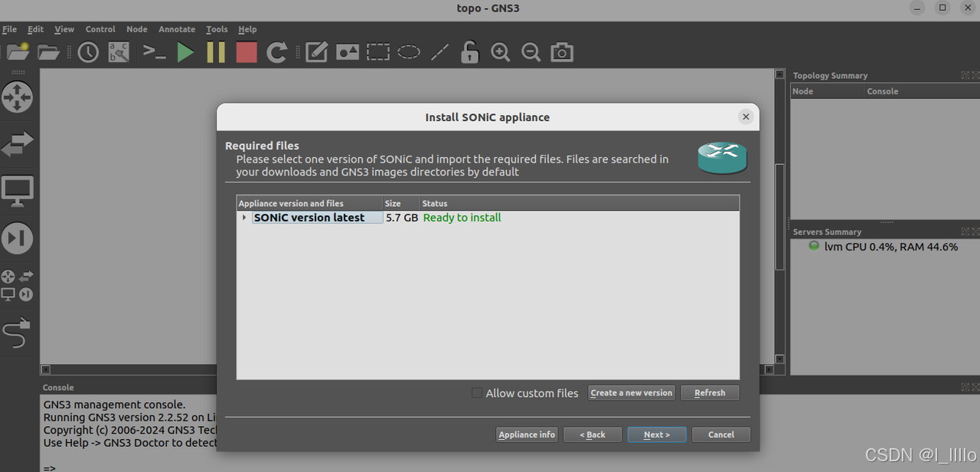Open the Node menu
The width and height of the screenshot is (980, 472).
[137, 29]
